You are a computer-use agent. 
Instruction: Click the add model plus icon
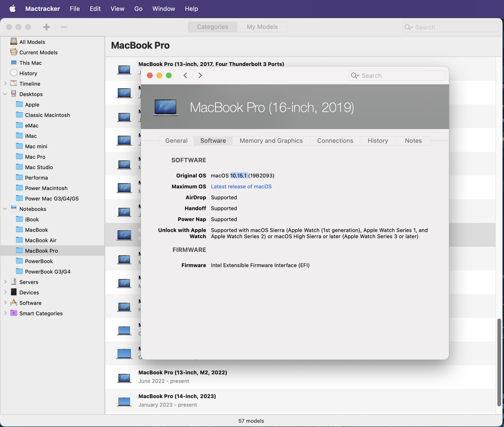point(46,27)
